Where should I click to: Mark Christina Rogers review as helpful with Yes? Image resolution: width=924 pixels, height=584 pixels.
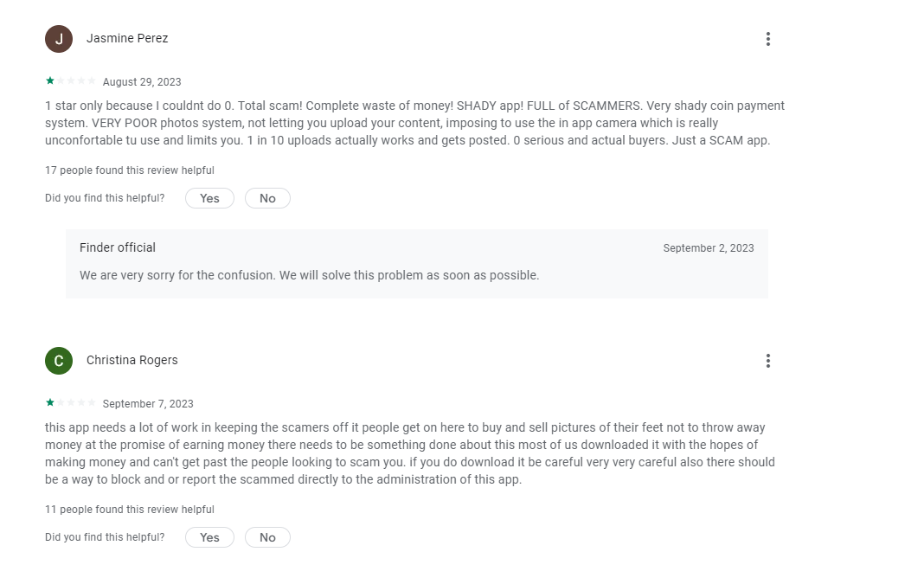point(209,537)
